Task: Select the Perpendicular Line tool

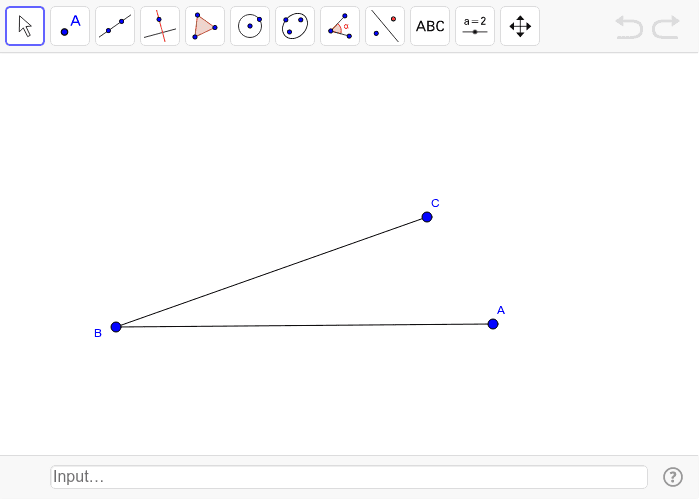Action: (x=160, y=26)
